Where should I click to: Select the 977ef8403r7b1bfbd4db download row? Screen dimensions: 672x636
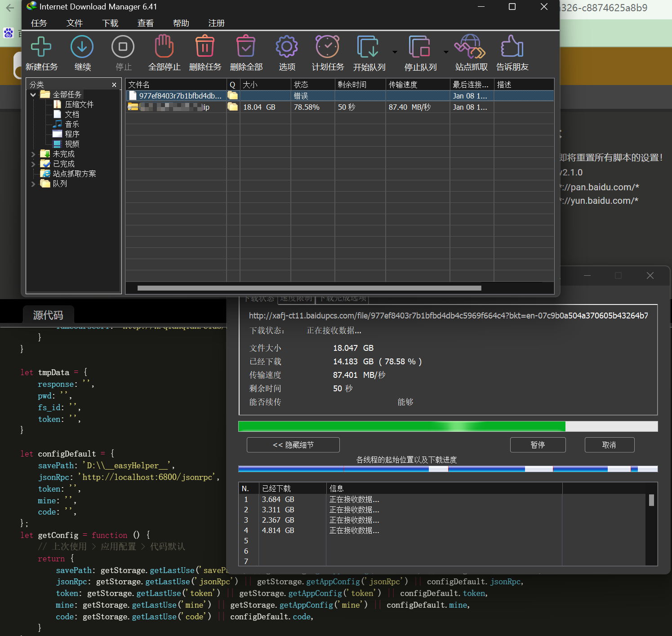[339, 96]
